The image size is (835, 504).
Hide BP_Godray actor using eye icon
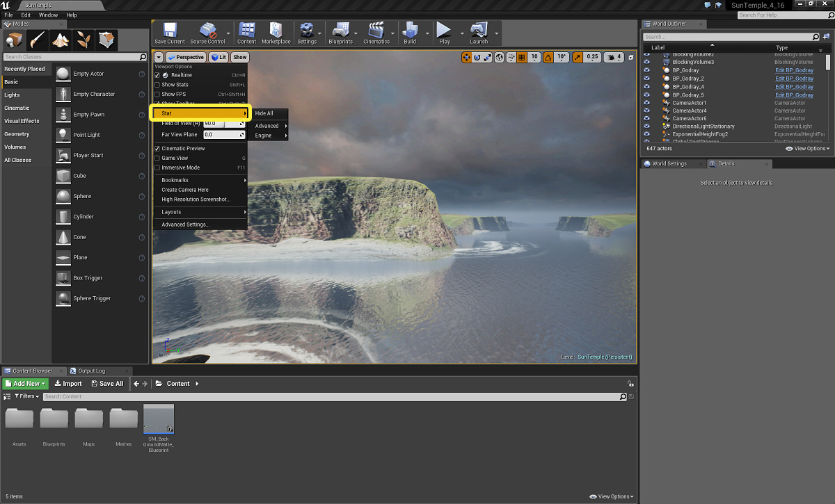tap(646, 70)
